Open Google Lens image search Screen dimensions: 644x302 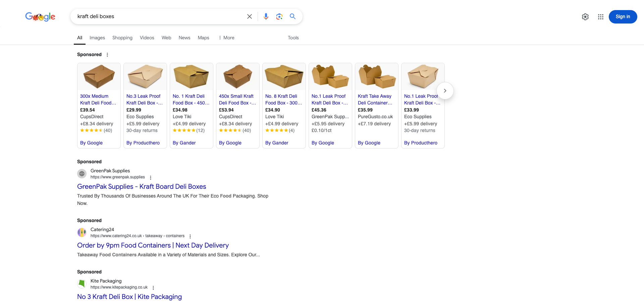coord(279,16)
